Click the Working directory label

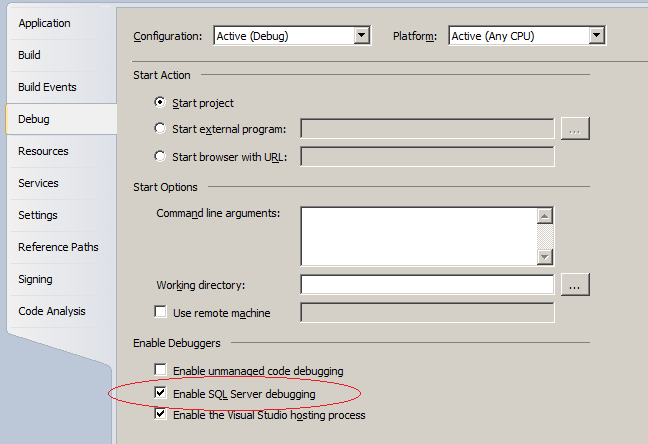click(x=200, y=285)
